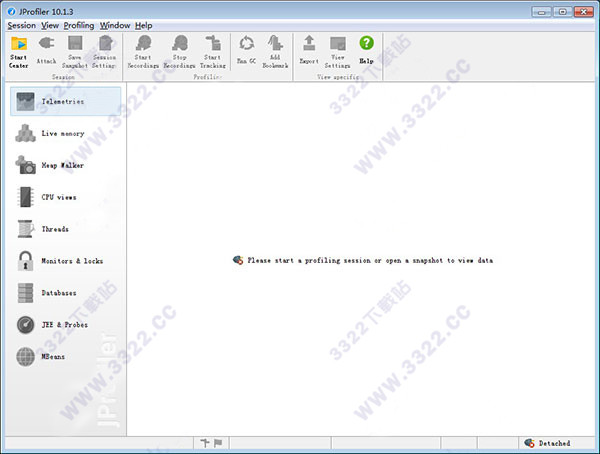Open the MBeans section
Image resolution: width=600 pixels, height=454 pixels.
(x=65, y=356)
